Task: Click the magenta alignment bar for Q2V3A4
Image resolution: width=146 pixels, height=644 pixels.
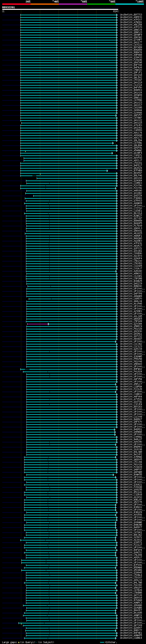Action: coord(38,324)
